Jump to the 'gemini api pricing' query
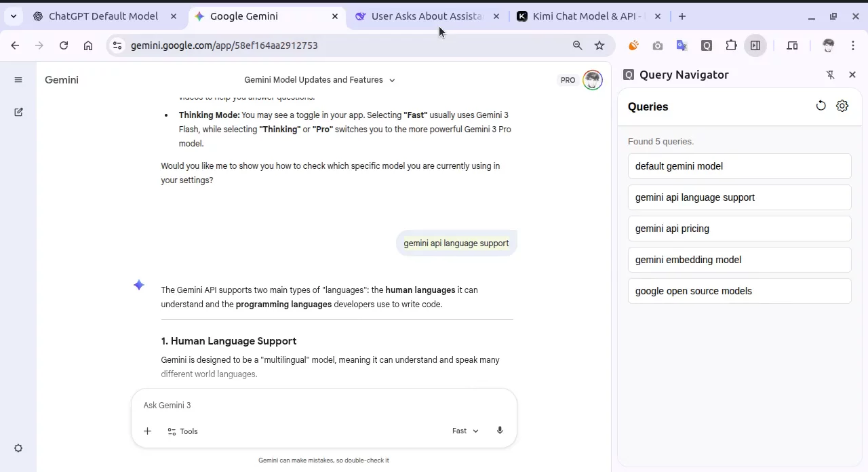 [x=739, y=229]
